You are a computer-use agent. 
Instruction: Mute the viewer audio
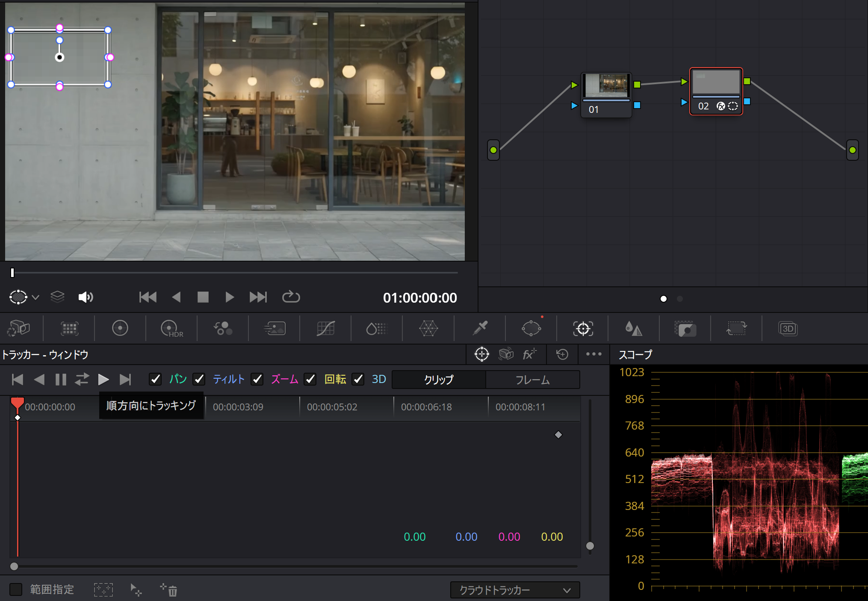86,297
